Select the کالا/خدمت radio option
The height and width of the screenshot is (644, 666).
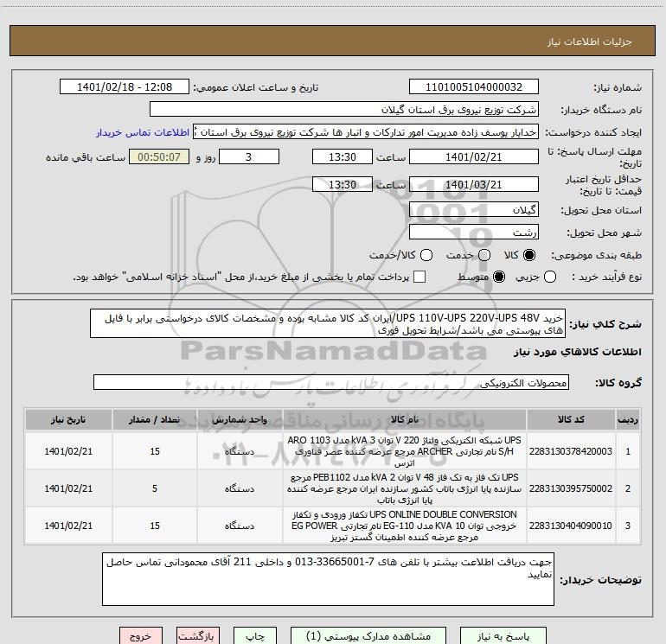click(x=426, y=255)
